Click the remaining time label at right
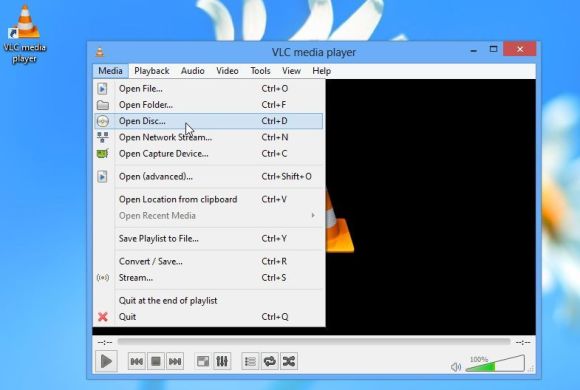The height and width of the screenshot is (390, 580). 523,343
